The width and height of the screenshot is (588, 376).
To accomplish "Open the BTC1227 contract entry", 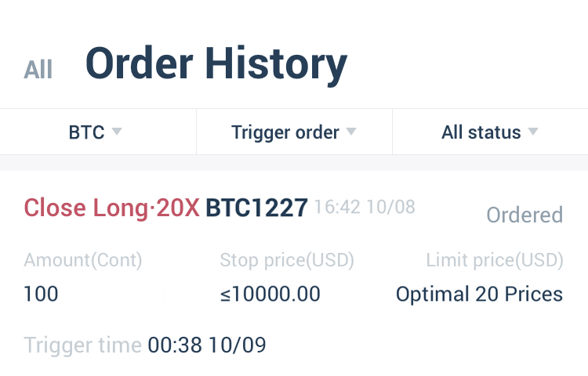I will click(x=257, y=208).
